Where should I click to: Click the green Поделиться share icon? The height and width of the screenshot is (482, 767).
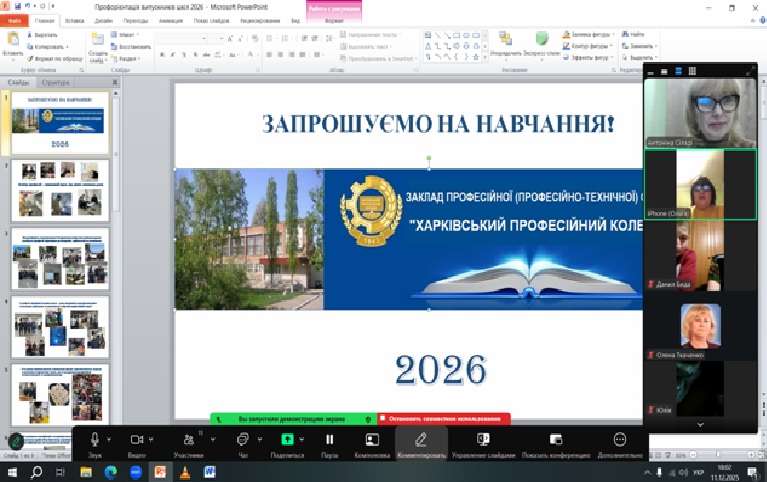click(287, 440)
